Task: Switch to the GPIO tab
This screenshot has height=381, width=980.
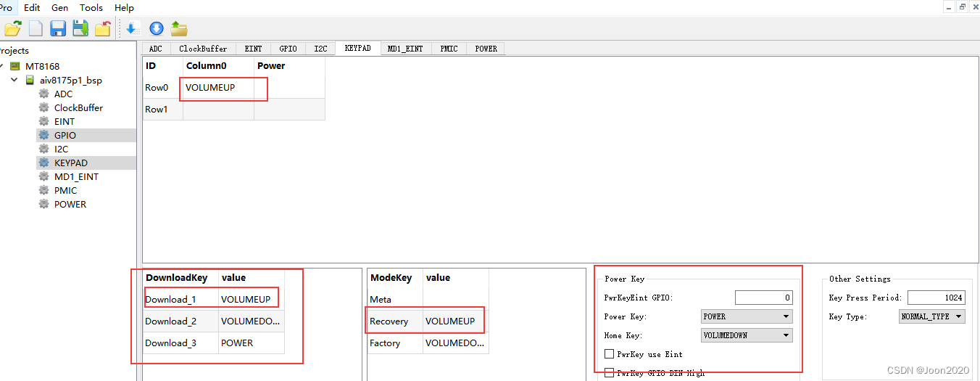Action: [288, 49]
